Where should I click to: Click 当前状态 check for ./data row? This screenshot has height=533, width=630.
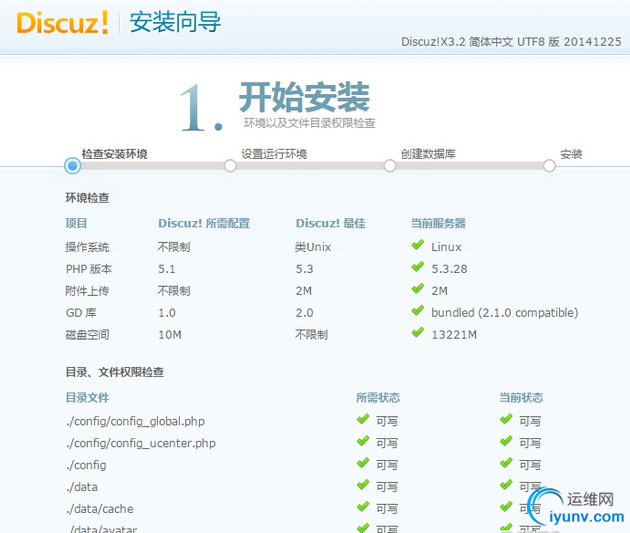point(506,485)
